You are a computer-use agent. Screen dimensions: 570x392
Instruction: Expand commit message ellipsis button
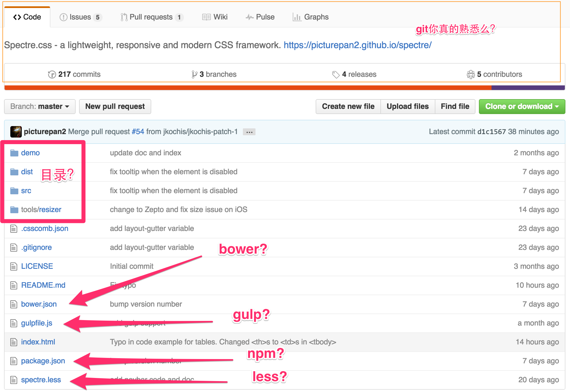click(249, 132)
